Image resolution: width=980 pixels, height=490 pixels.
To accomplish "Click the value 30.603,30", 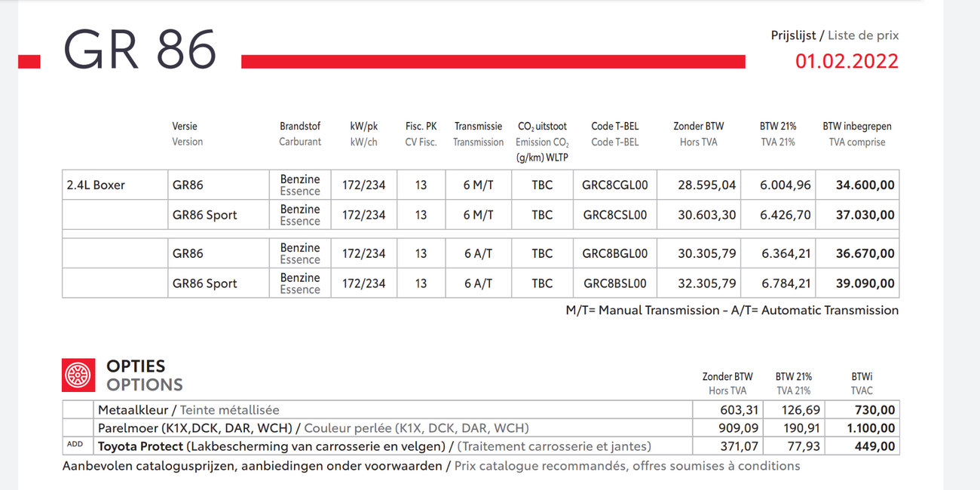I will click(706, 215).
